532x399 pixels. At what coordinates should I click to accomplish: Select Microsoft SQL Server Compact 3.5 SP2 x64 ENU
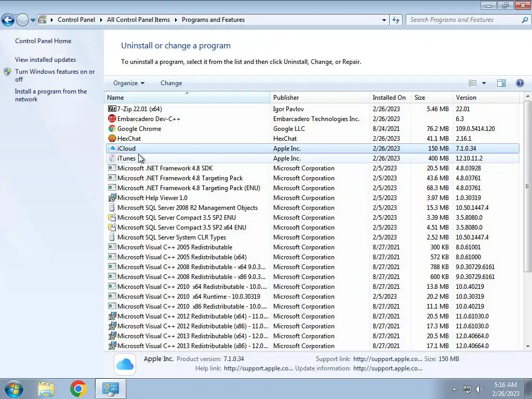[x=312, y=228]
